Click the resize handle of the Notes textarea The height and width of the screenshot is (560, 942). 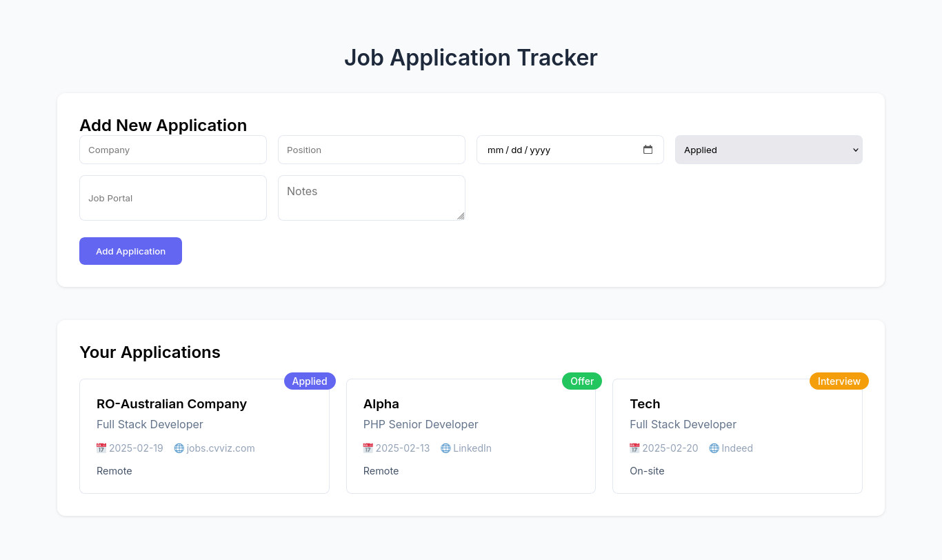click(x=461, y=217)
